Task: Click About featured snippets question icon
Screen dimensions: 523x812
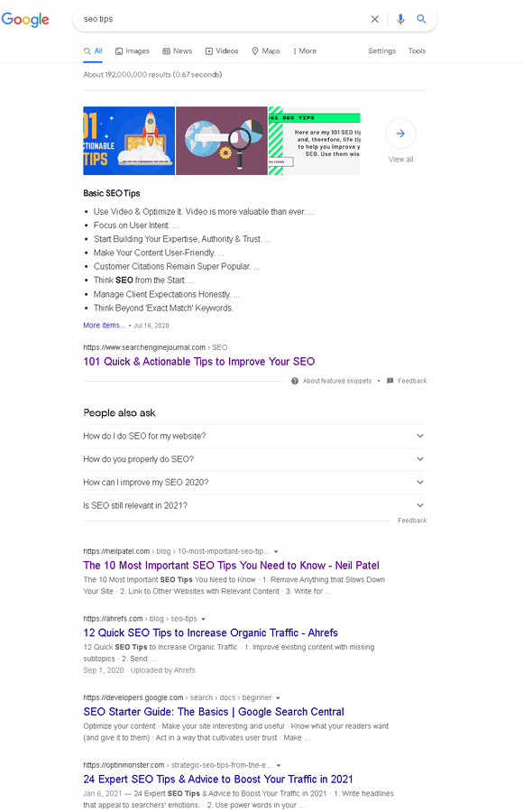Action: [295, 381]
